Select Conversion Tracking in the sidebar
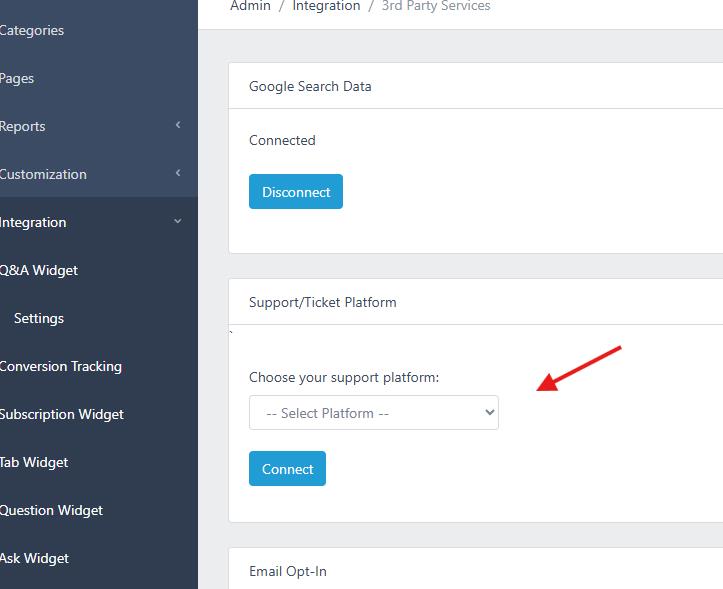 click(x=60, y=366)
